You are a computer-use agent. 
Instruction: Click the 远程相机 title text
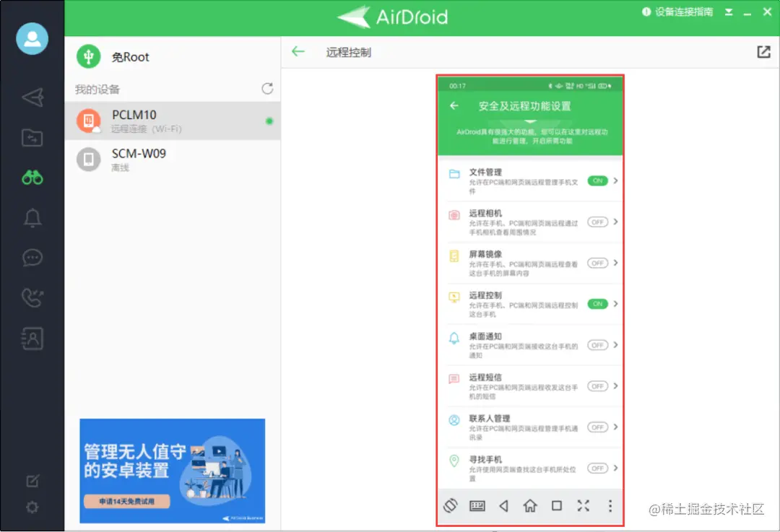[x=485, y=213]
